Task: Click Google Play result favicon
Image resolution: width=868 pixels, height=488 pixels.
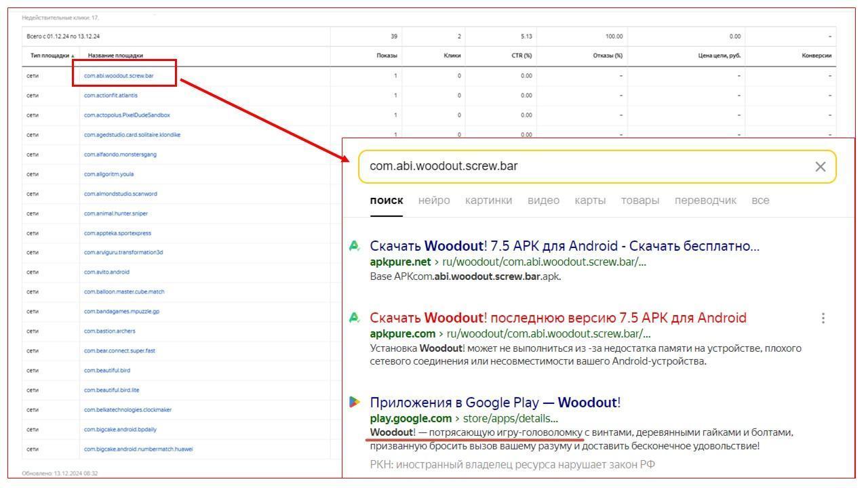Action: (x=354, y=402)
